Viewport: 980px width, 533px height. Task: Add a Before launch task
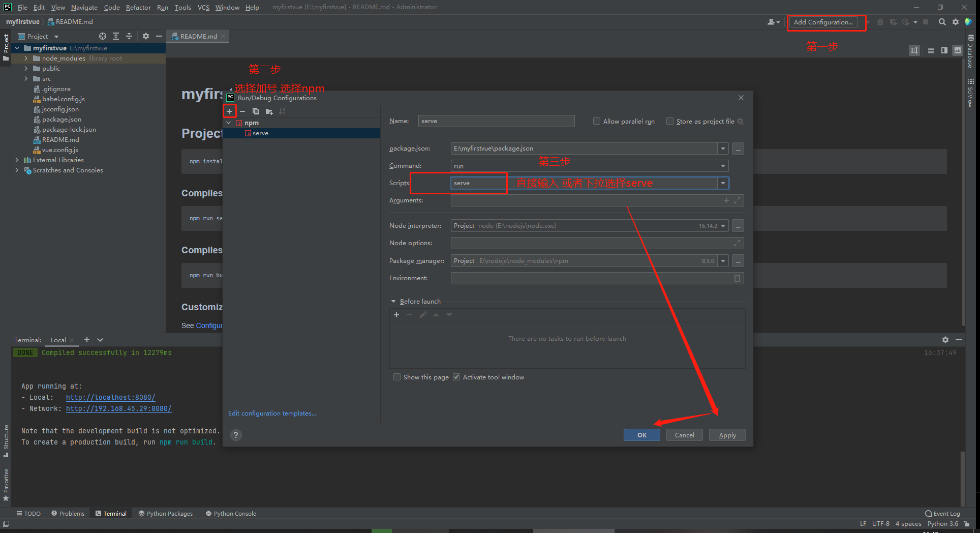396,315
